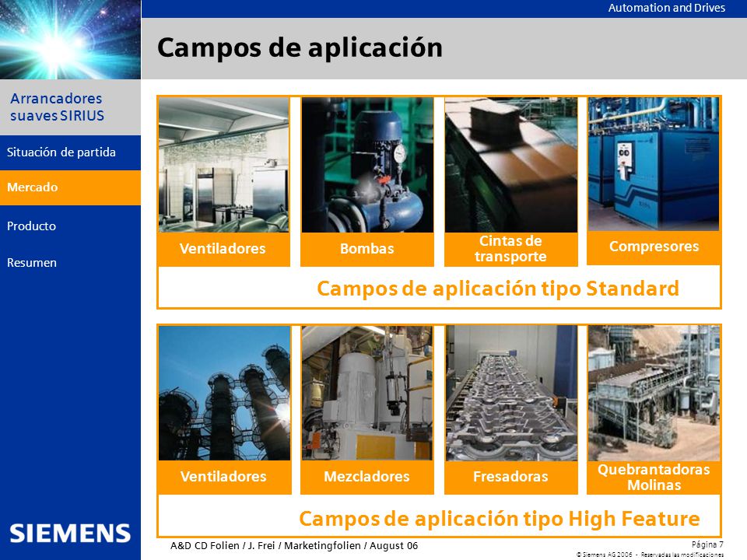Open the Resumen section
Image resolution: width=747 pixels, height=560 pixels.
tap(31, 263)
